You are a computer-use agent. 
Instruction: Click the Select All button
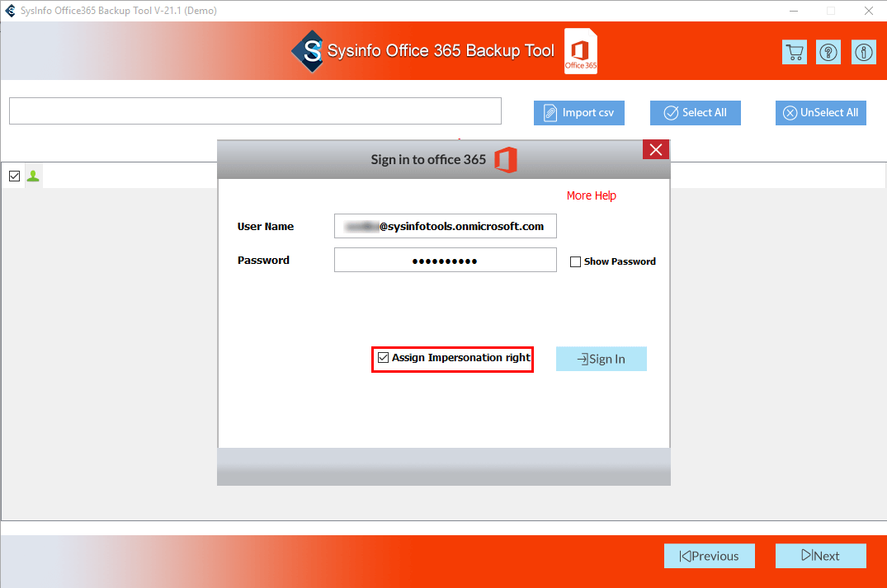coord(696,113)
